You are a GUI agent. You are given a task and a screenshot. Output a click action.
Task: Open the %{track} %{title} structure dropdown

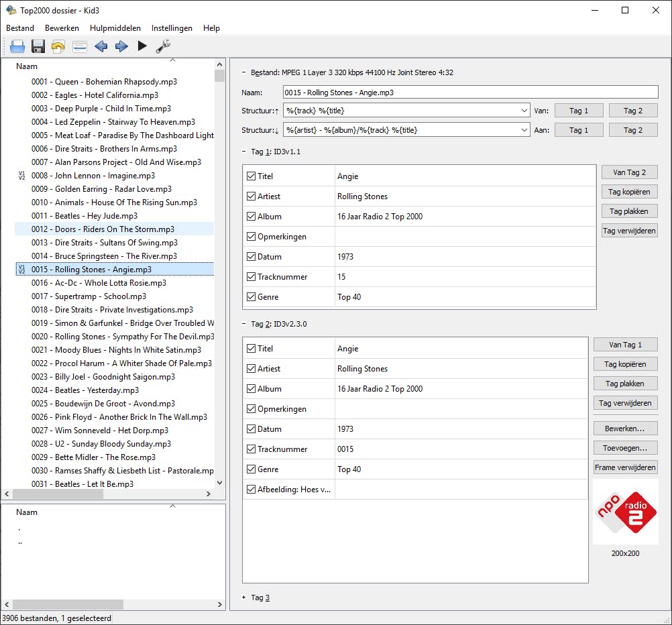524,111
